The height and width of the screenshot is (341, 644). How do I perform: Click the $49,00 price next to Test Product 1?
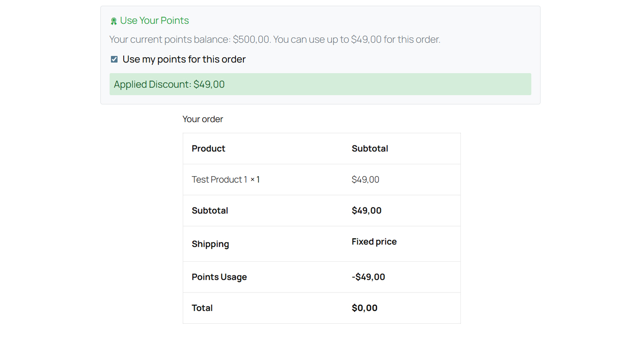365,179
